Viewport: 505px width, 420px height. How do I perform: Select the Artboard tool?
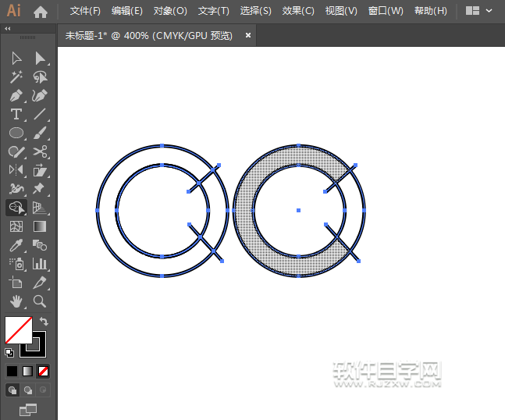click(x=16, y=283)
